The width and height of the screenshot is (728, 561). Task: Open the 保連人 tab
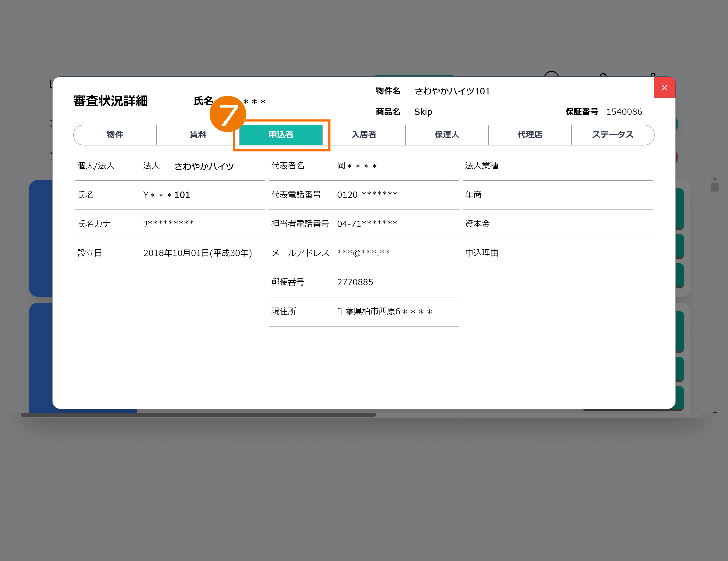coord(447,135)
